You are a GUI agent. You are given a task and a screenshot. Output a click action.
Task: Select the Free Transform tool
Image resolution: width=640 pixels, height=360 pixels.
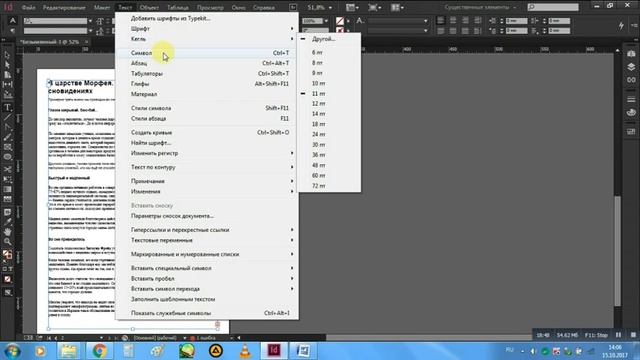click(x=7, y=179)
